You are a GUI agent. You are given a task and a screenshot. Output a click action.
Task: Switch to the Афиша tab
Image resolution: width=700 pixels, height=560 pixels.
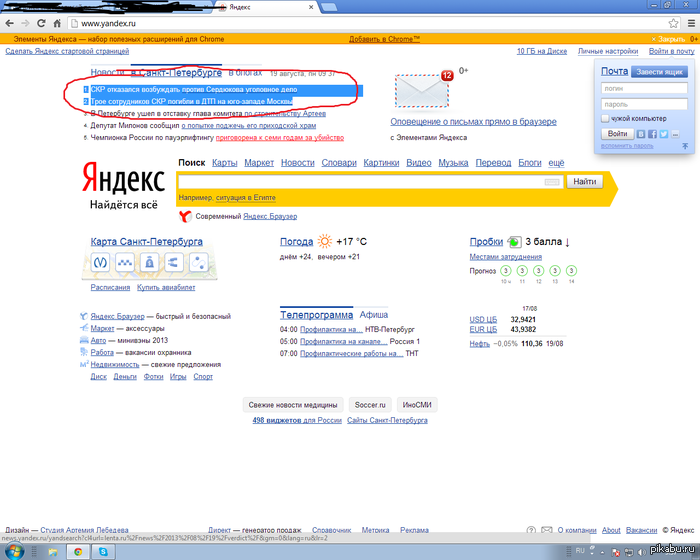[374, 315]
